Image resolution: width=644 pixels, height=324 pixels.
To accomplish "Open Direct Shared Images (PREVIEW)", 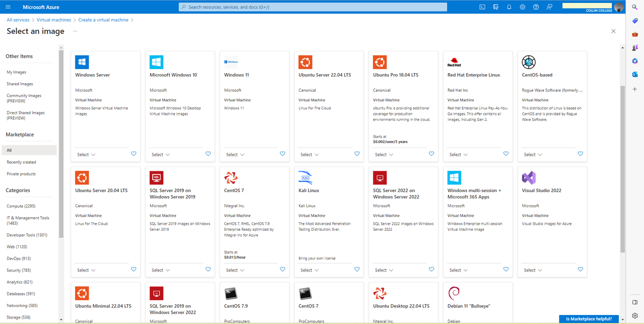I will click(26, 115).
